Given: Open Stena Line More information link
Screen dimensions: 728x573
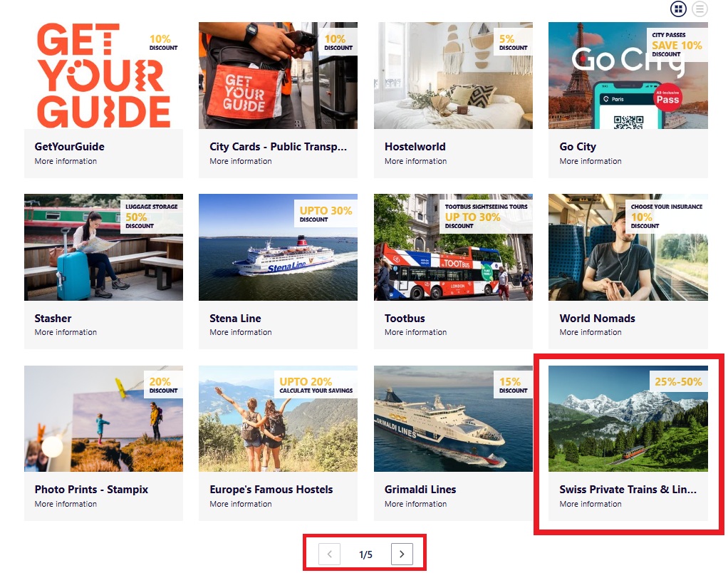Looking at the screenshot, I should tap(241, 333).
